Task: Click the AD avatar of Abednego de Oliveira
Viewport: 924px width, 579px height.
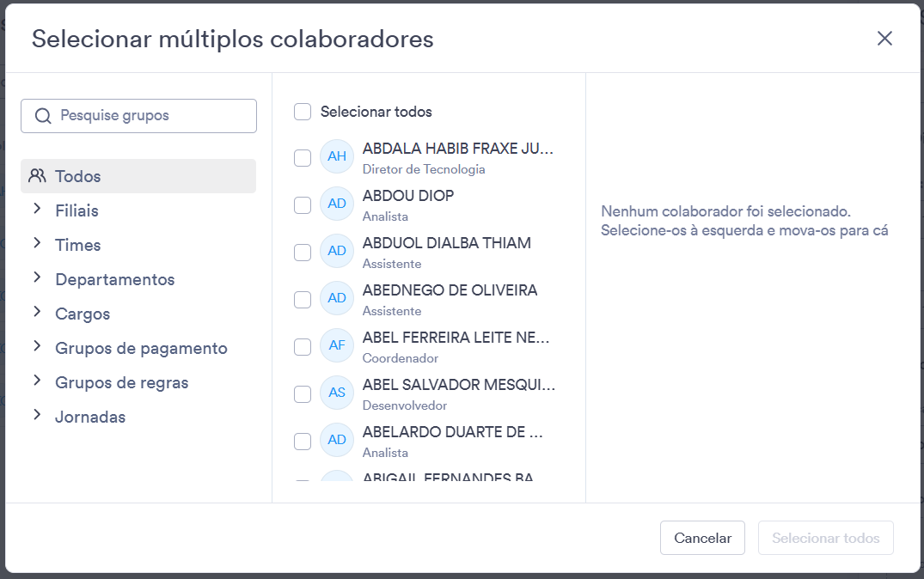Action: 336,298
